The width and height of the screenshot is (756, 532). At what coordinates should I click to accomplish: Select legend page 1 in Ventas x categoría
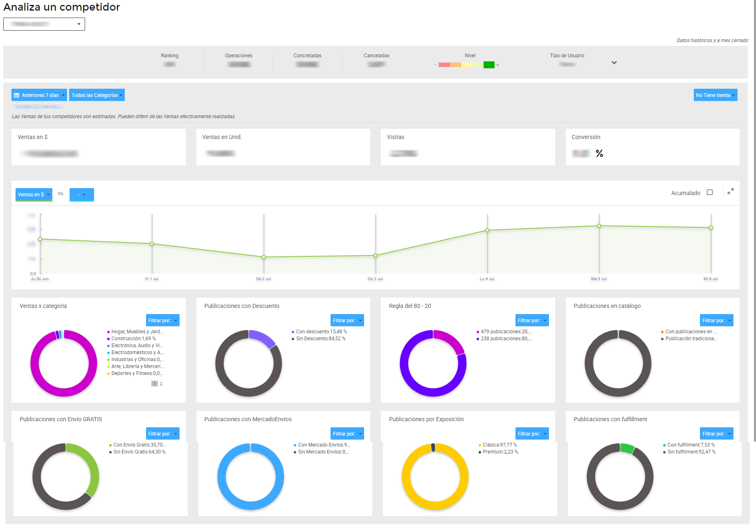pyautogui.click(x=155, y=384)
